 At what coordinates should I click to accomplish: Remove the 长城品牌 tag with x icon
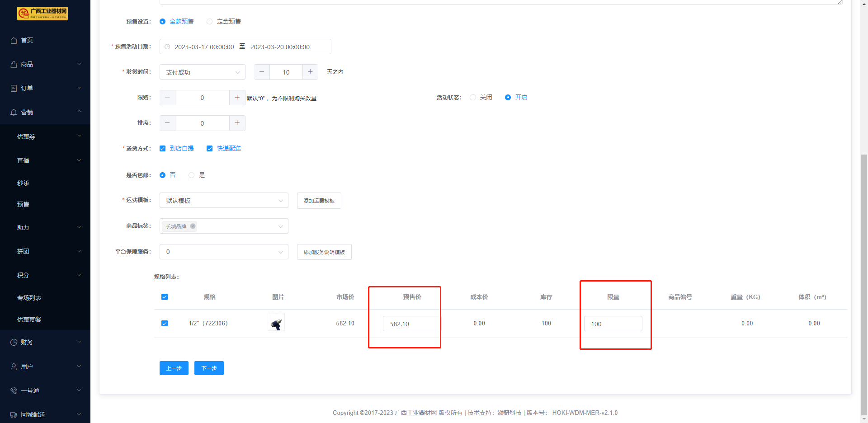click(x=193, y=226)
